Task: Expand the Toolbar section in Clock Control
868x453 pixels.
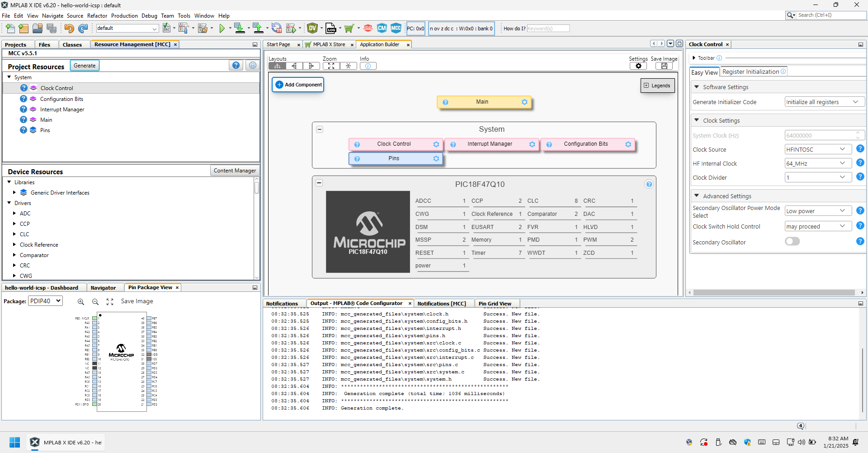Action: tap(694, 58)
